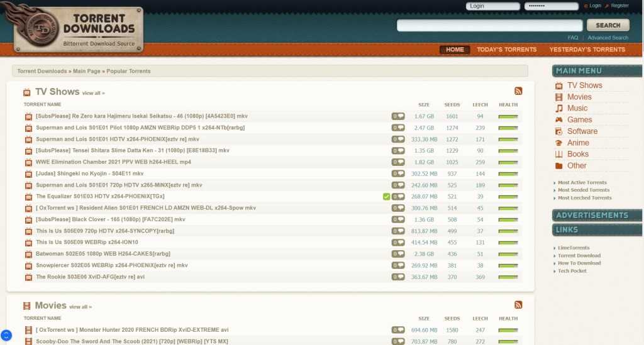Click the TV Shows RSS feed icon
Image resolution: width=644 pixels, height=345 pixels.
[x=518, y=91]
